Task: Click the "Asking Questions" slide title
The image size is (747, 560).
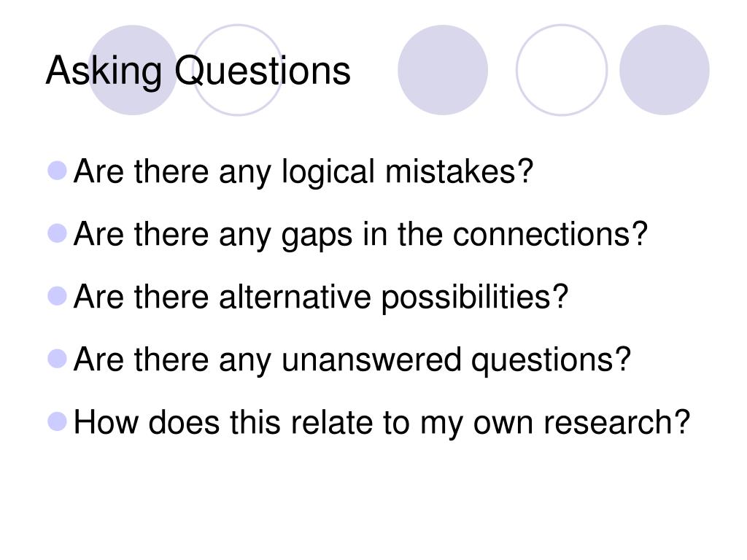Action: coord(198,71)
